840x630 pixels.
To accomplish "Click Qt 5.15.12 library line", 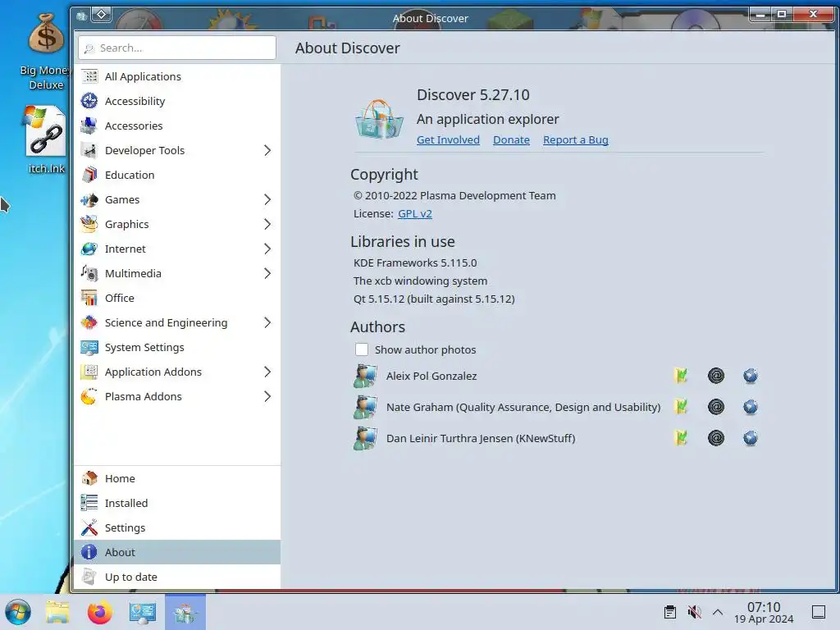I will [x=434, y=299].
